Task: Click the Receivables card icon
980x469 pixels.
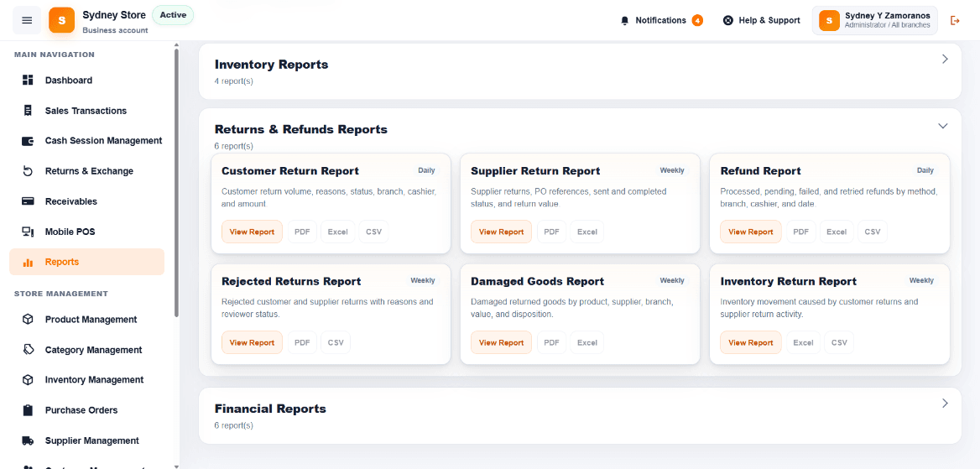Action: [28, 201]
